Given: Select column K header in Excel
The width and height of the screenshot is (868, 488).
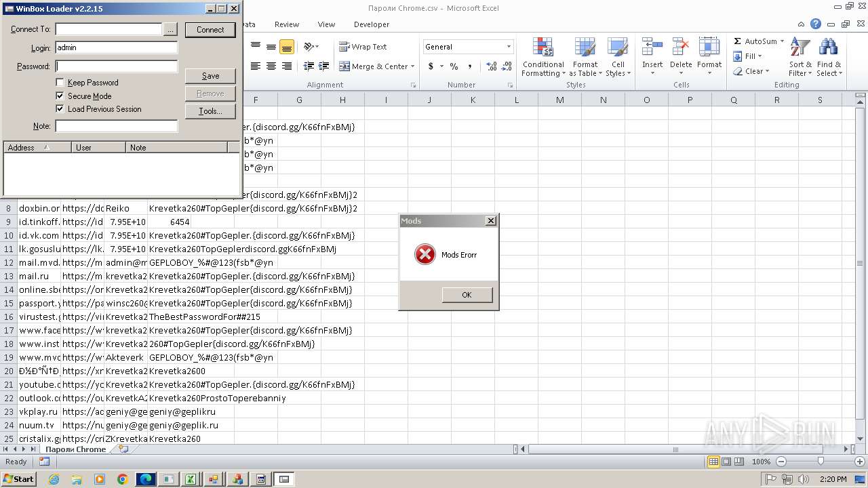Looking at the screenshot, I should pyautogui.click(x=473, y=100).
